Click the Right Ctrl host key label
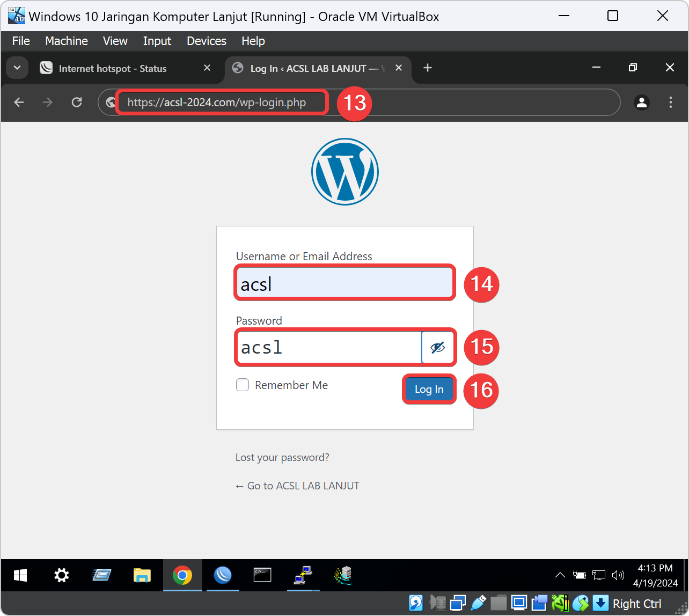 pos(637,604)
